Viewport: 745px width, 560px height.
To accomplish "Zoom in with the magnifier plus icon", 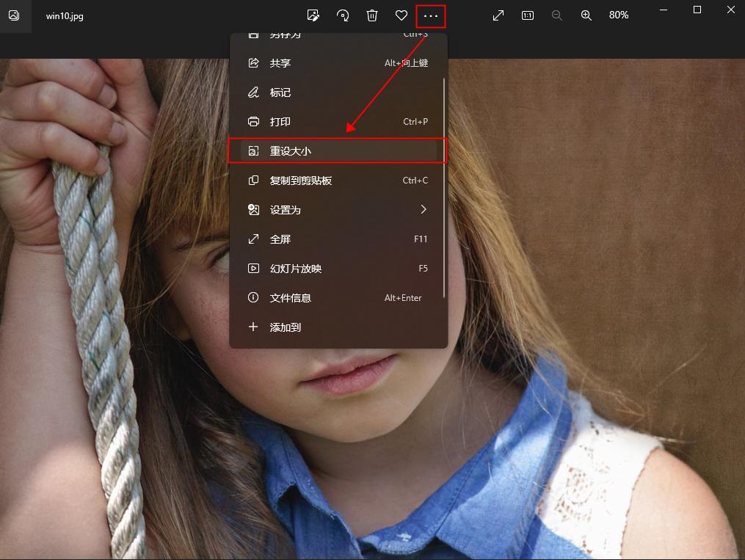I will pyautogui.click(x=586, y=15).
